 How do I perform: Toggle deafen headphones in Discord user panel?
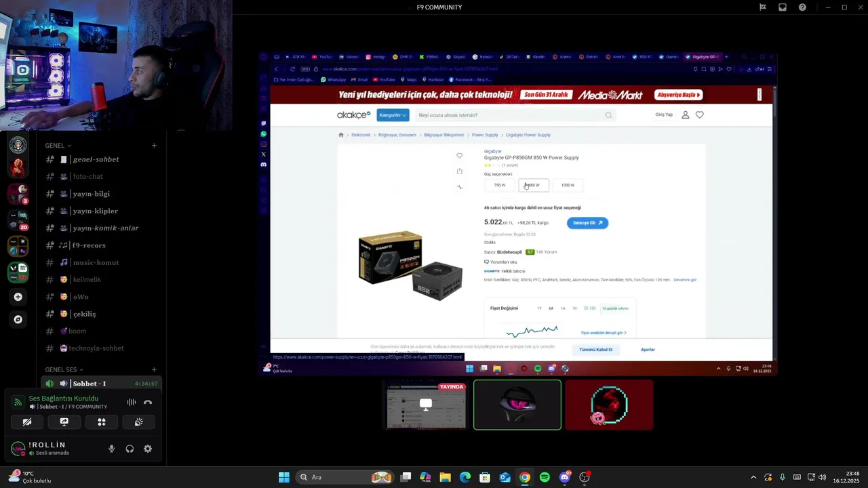pos(130,449)
